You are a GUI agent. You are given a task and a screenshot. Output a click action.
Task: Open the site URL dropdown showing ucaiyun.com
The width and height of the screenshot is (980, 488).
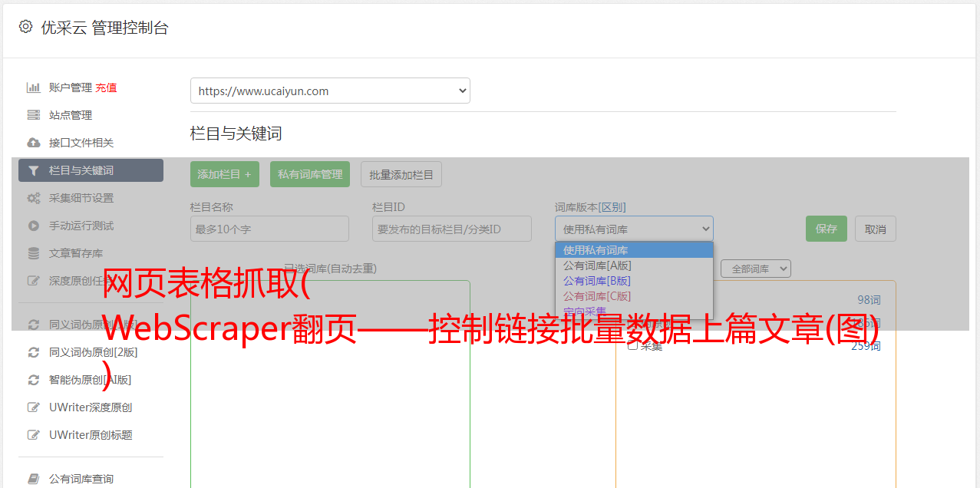pos(330,91)
